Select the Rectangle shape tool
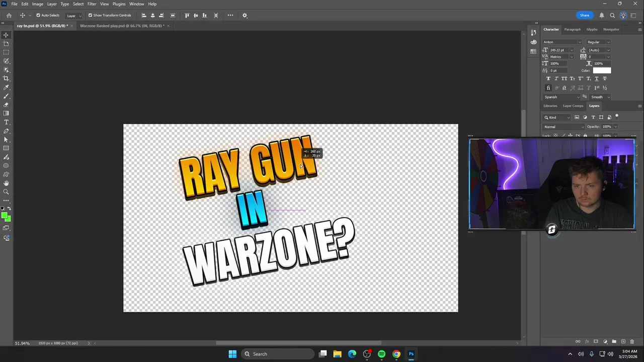The height and width of the screenshot is (362, 644). [6, 148]
